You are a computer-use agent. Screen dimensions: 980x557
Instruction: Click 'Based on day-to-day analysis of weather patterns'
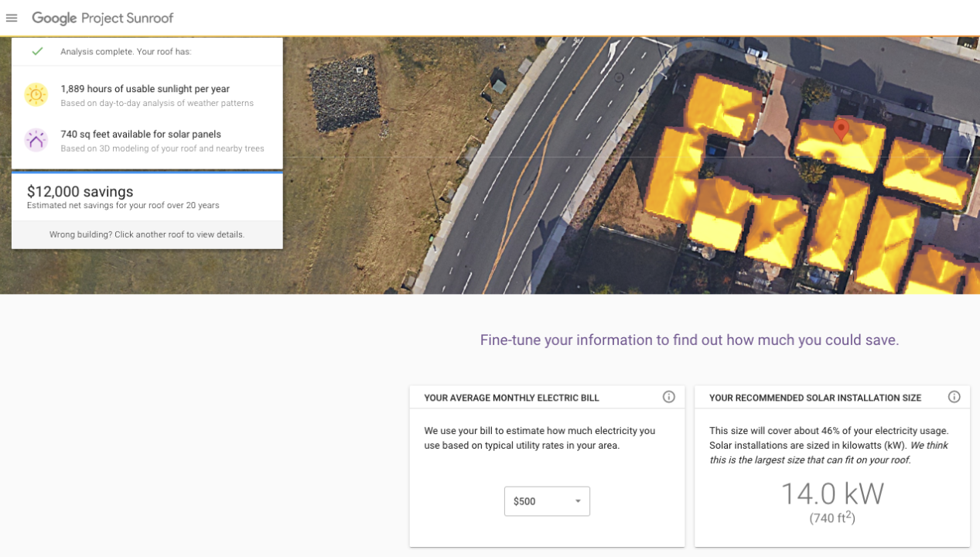157,103
